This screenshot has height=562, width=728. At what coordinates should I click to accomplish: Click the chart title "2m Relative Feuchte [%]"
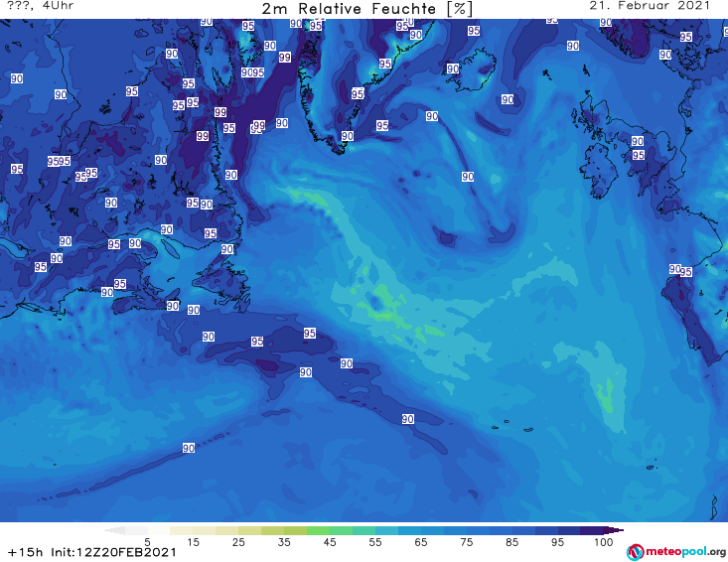(367, 9)
